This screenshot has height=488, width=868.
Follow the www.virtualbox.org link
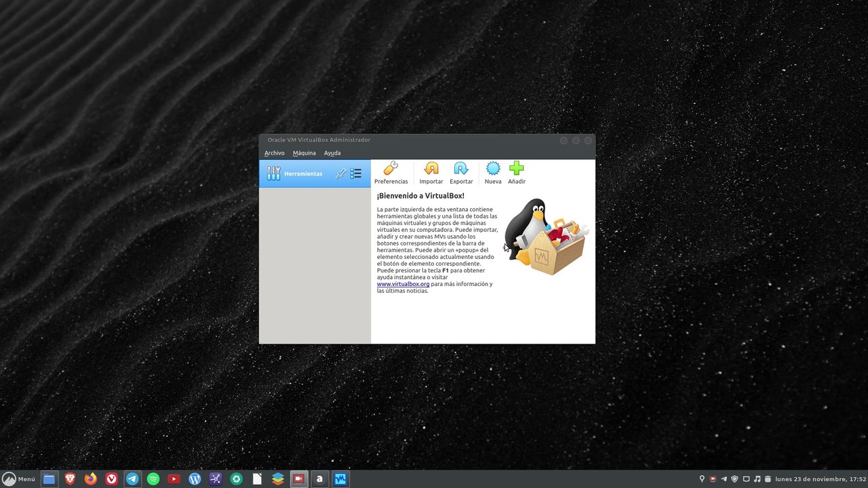point(403,284)
